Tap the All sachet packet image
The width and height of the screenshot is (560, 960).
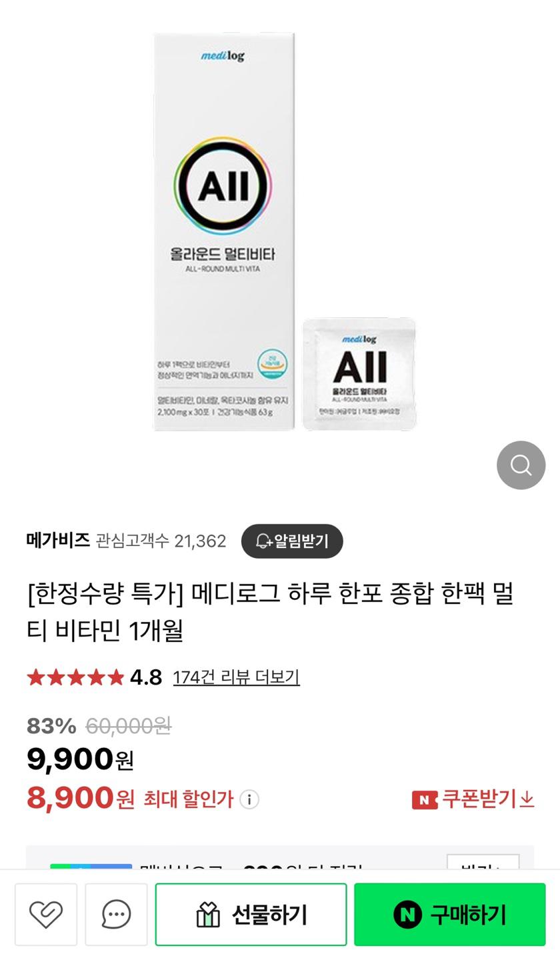(359, 374)
